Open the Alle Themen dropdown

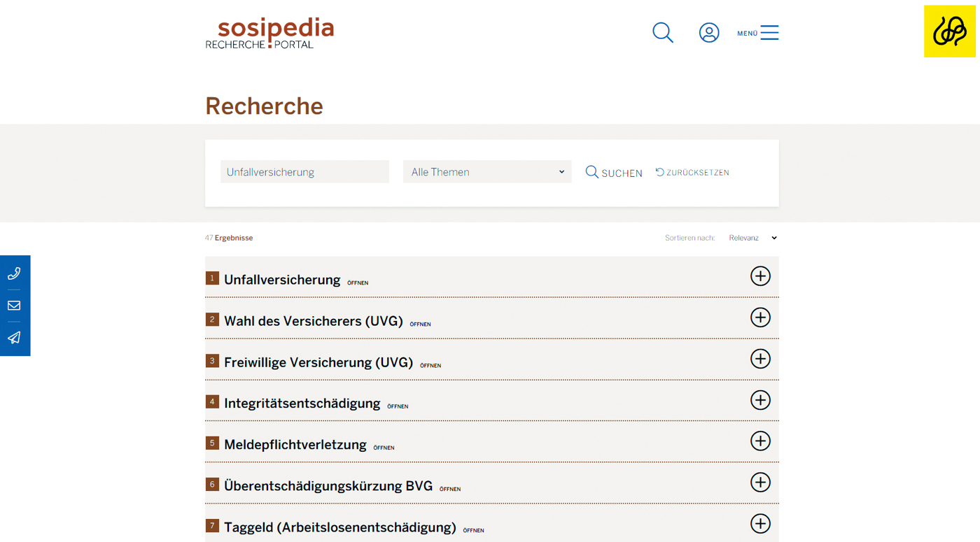pyautogui.click(x=487, y=172)
